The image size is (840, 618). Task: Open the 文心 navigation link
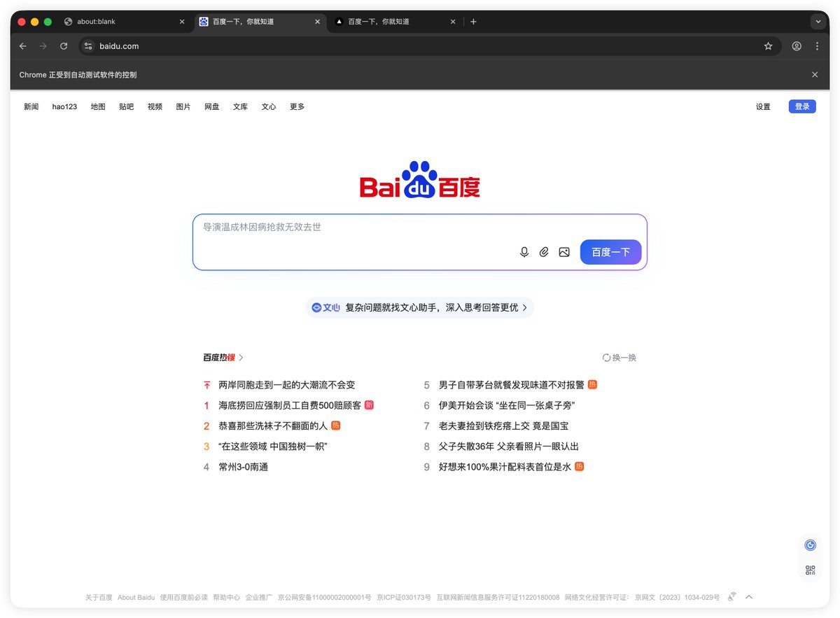tap(269, 107)
